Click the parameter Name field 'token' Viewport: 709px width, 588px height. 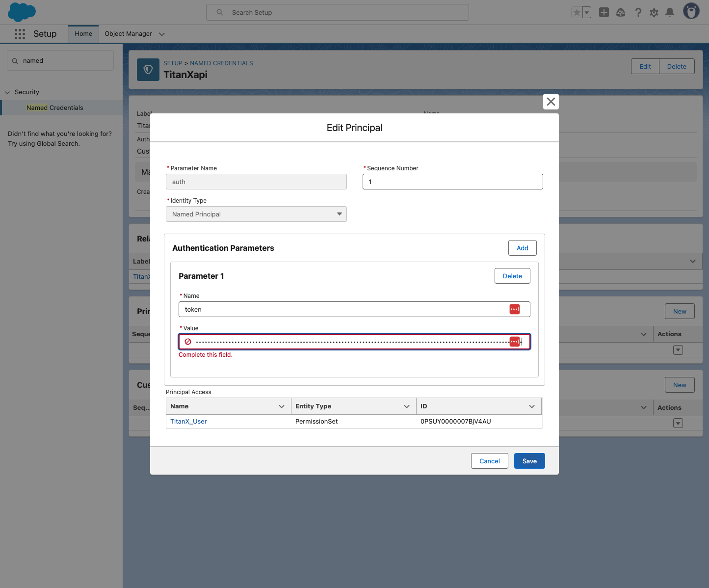pyautogui.click(x=354, y=309)
